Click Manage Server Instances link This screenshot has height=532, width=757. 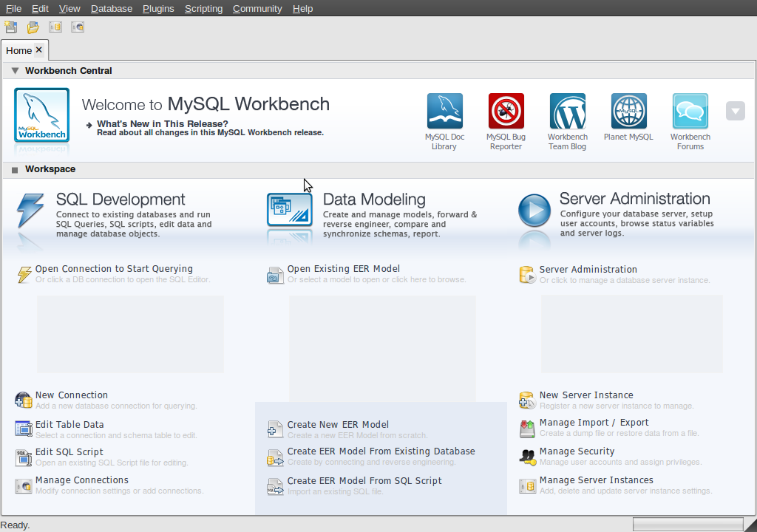coord(597,480)
